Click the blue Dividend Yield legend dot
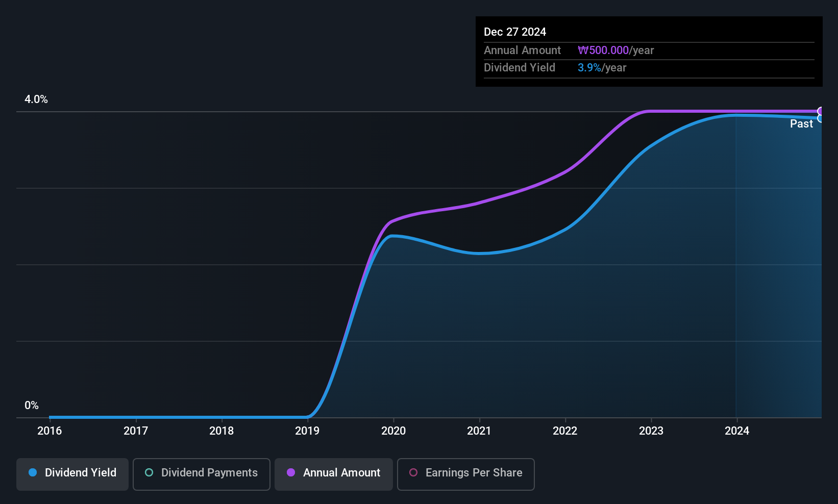 coord(33,472)
